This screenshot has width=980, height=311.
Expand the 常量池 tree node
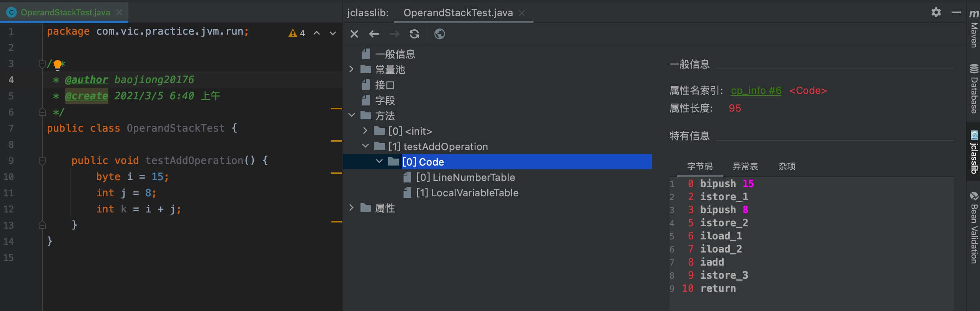pyautogui.click(x=351, y=69)
